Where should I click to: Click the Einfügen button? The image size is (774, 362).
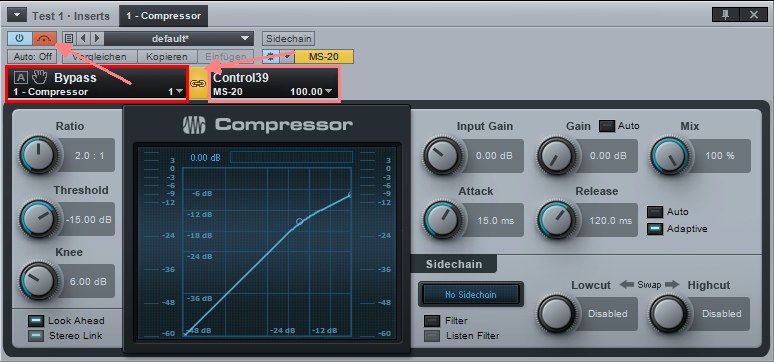point(226,56)
